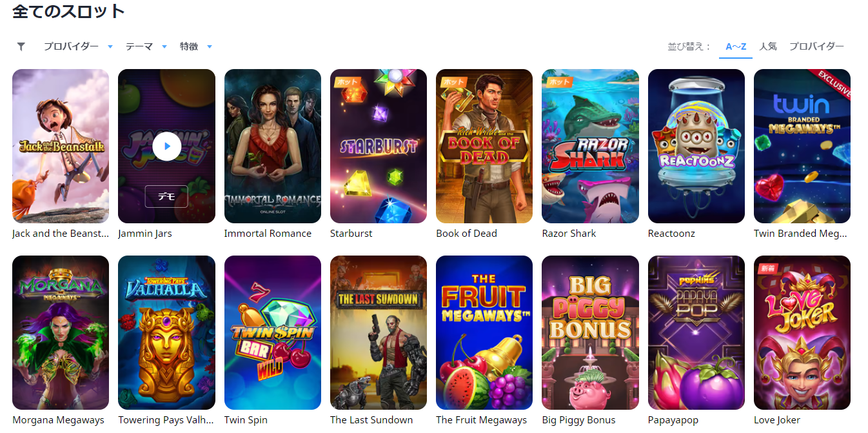This screenshot has height=433, width=868.
Task: Choose the Twin Spin slot thumbnail
Action: click(273, 332)
